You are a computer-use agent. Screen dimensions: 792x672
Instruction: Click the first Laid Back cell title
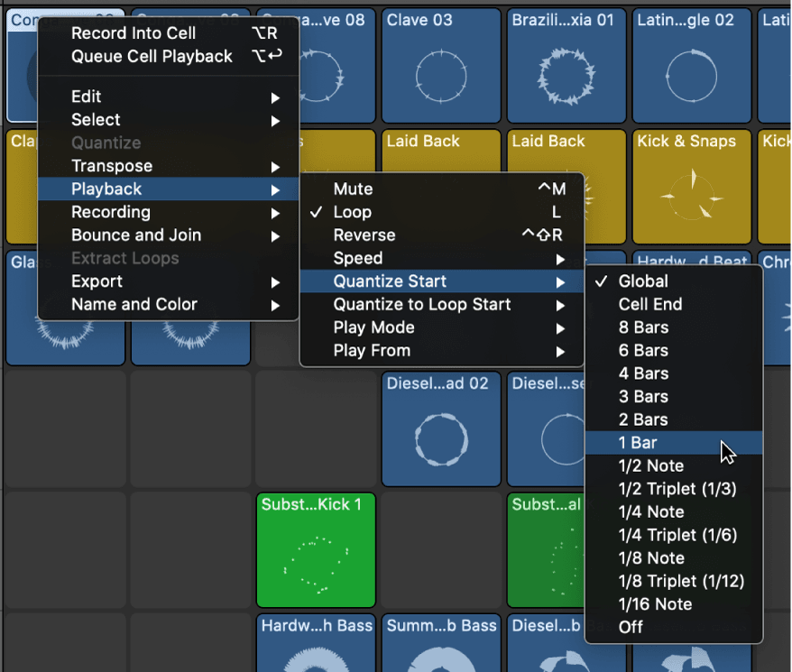(x=423, y=141)
